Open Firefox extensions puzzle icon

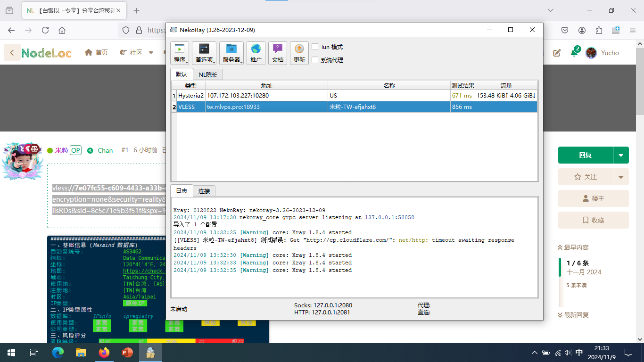pyautogui.click(x=599, y=30)
